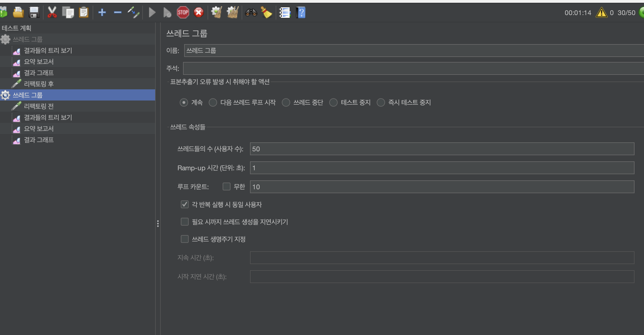
Task: Search the tree with the binoculars icon
Action: (251, 13)
